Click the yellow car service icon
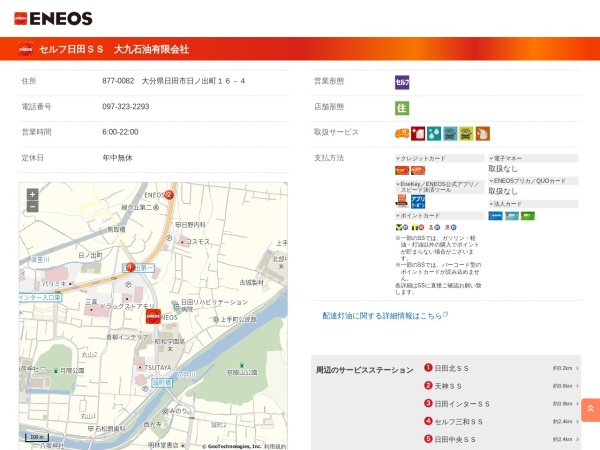 [x=466, y=134]
